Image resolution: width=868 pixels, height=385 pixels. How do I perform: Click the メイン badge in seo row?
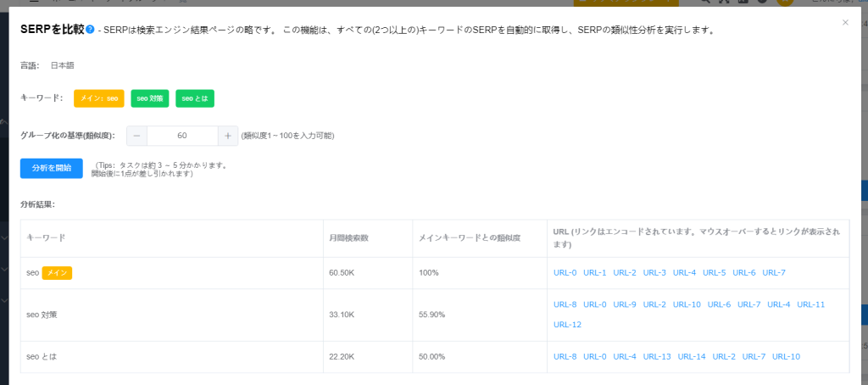(x=57, y=273)
